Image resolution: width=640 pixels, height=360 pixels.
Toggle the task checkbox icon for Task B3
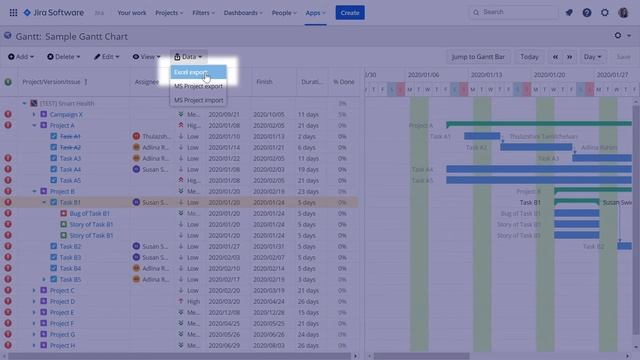tap(53, 257)
